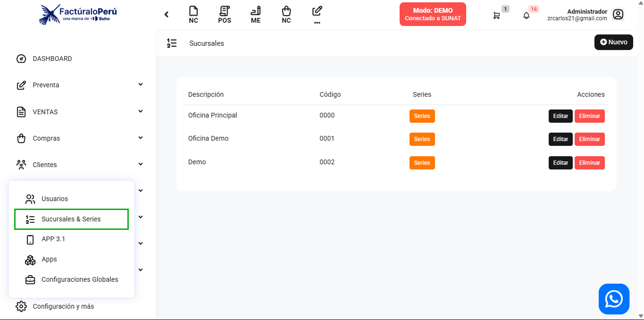Select Usuarios in the submenu
The image size is (644, 320).
[x=55, y=199]
